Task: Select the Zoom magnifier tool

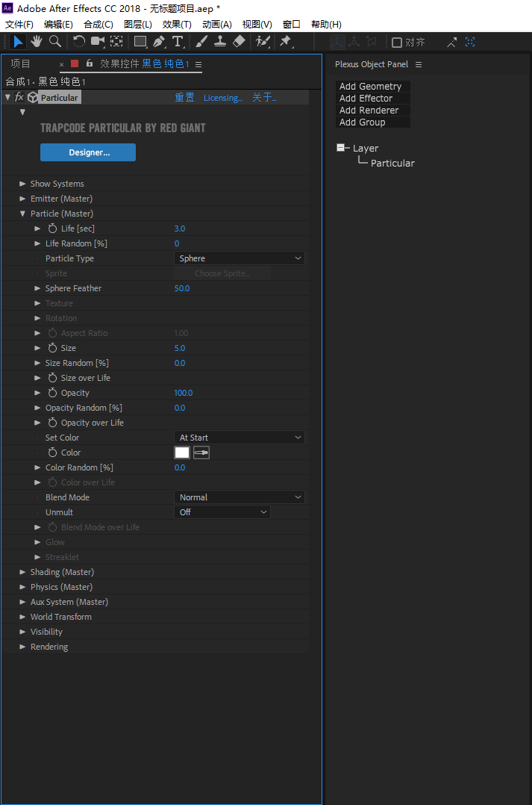Action: pyautogui.click(x=54, y=42)
